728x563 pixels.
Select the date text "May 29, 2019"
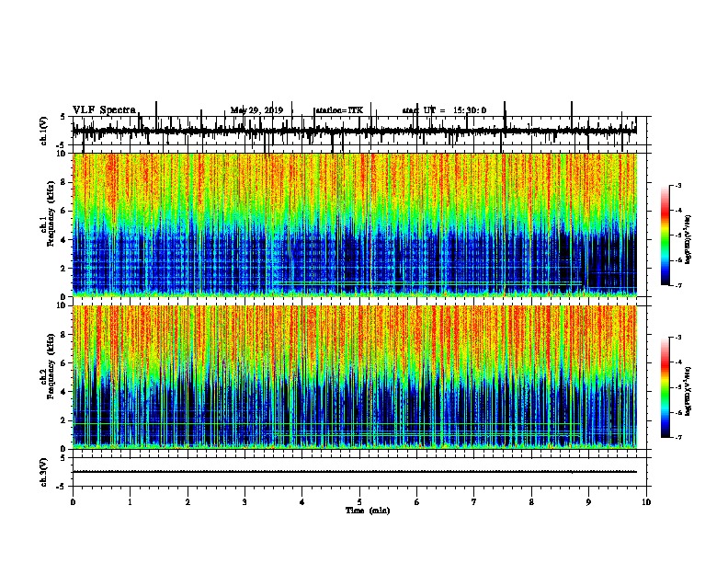click(x=256, y=110)
